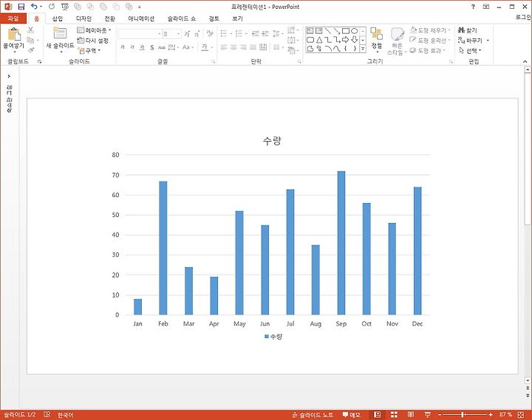This screenshot has width=532, height=420.
Task: Select the right arrow shape
Action: [345, 40]
